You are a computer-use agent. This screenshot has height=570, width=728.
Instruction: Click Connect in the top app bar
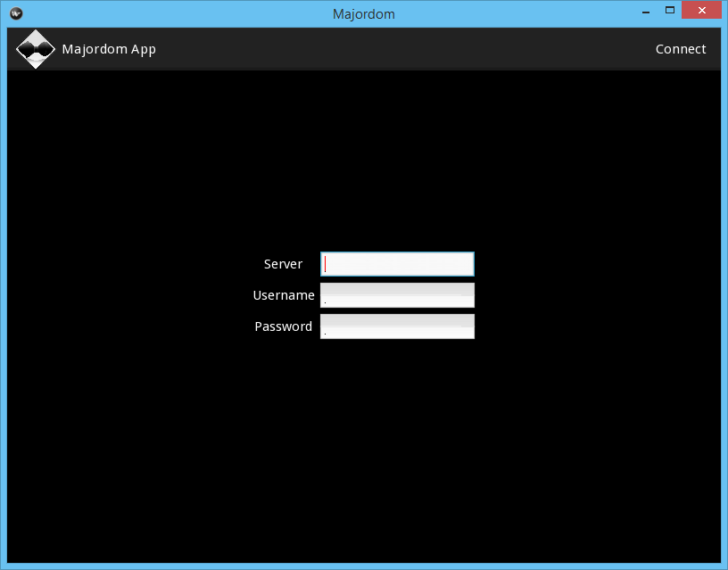pyautogui.click(x=681, y=49)
